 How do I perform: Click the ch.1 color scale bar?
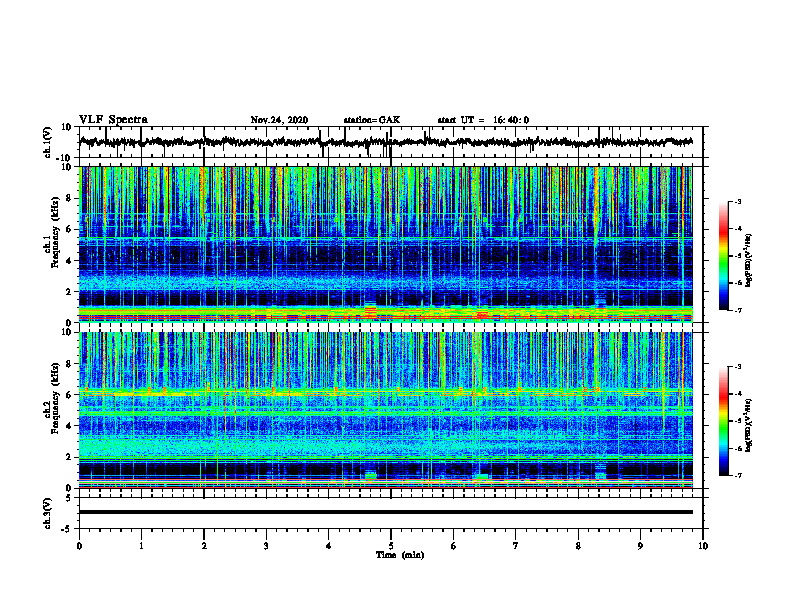pos(723,256)
